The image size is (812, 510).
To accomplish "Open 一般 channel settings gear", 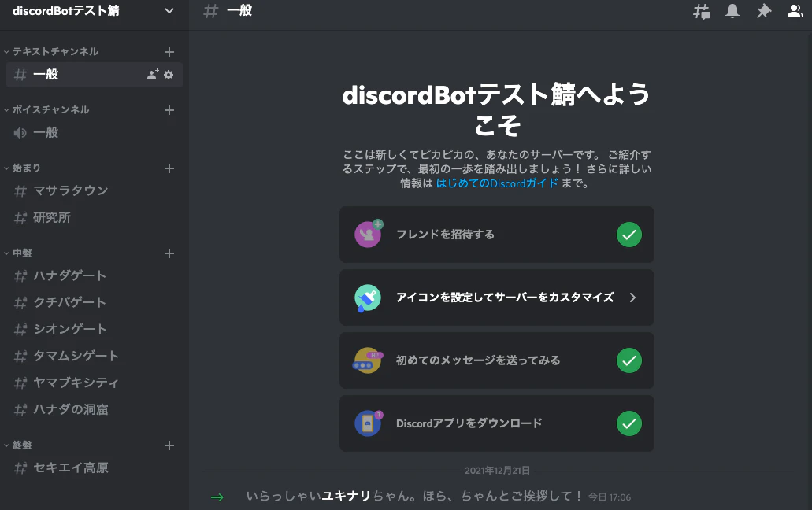I will pyautogui.click(x=169, y=75).
